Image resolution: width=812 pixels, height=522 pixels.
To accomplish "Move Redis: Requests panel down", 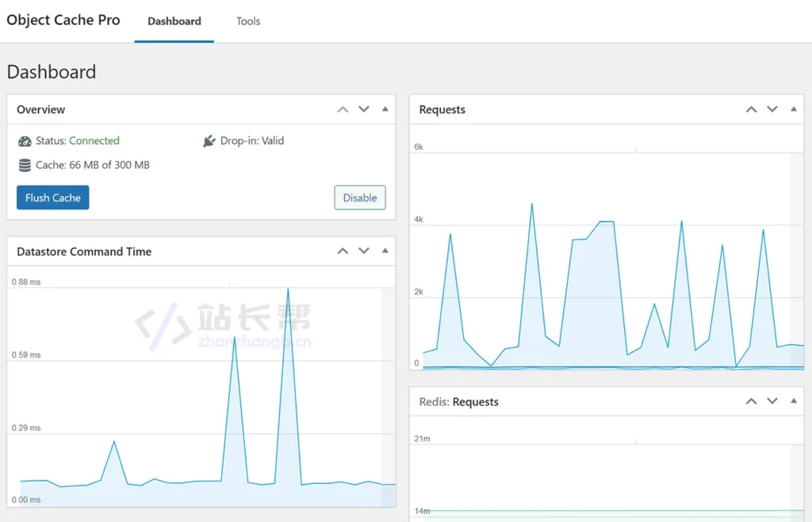I will coord(772,401).
